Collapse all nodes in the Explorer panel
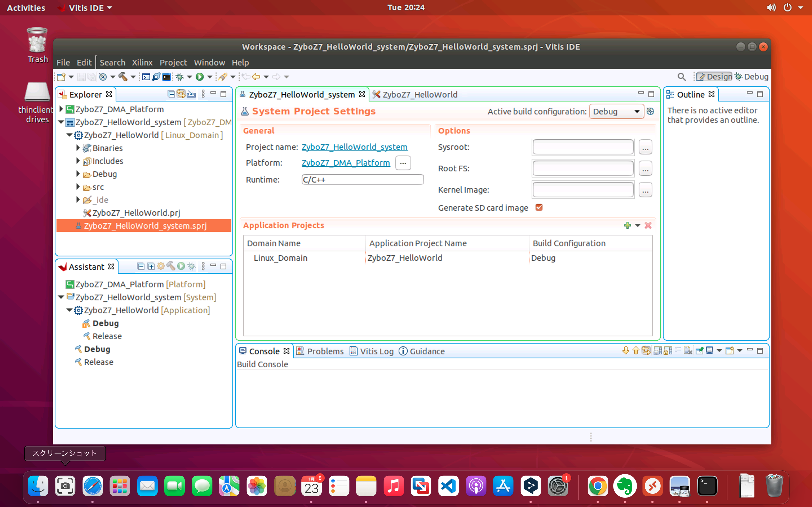 point(171,94)
